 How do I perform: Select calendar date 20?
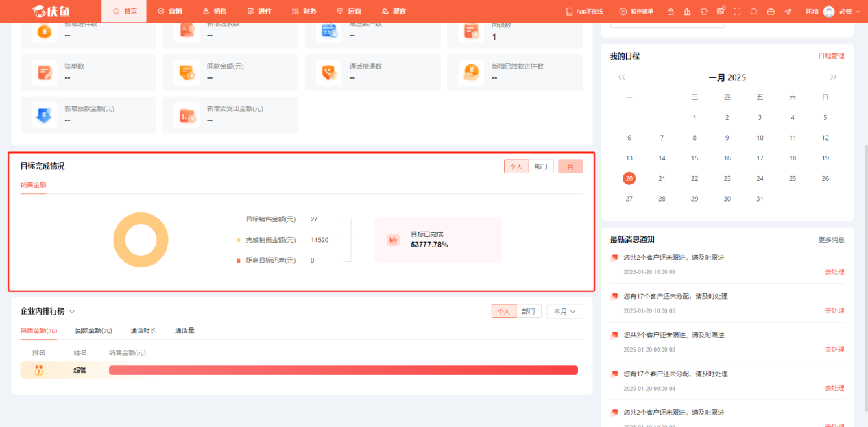coord(629,178)
